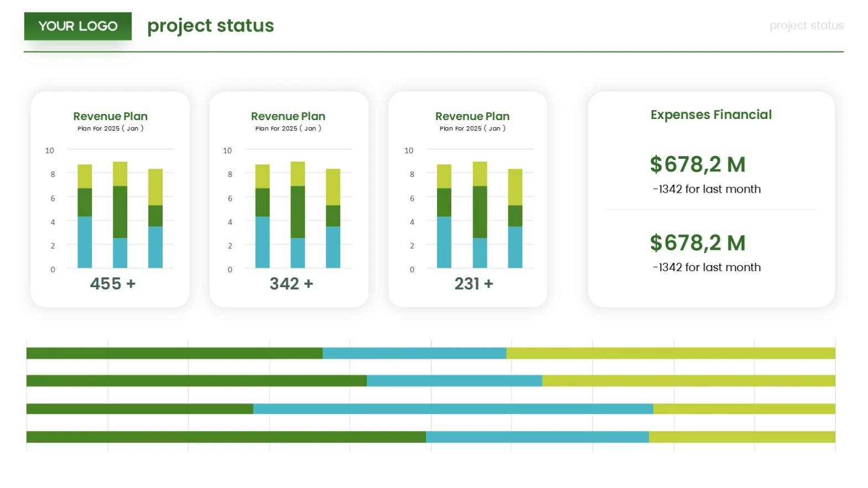Click the upper $678,2 M amount
868x488 pixels.
click(698, 164)
